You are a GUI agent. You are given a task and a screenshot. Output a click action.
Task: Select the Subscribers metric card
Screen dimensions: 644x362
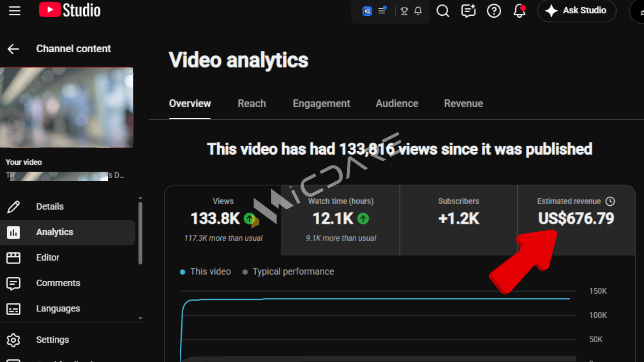tap(458, 220)
